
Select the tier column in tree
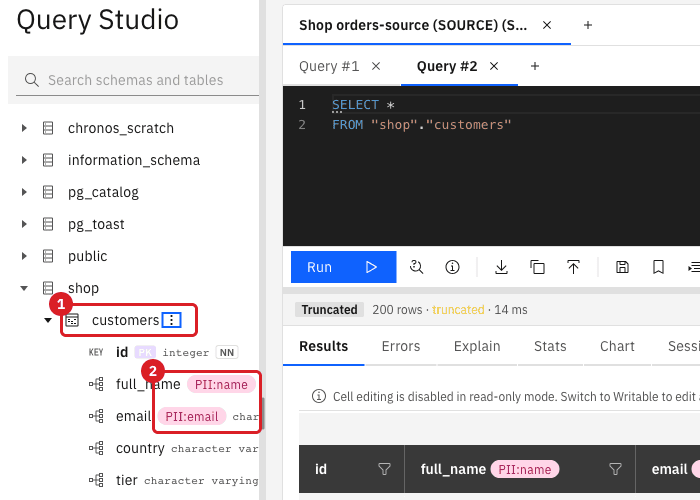127,480
